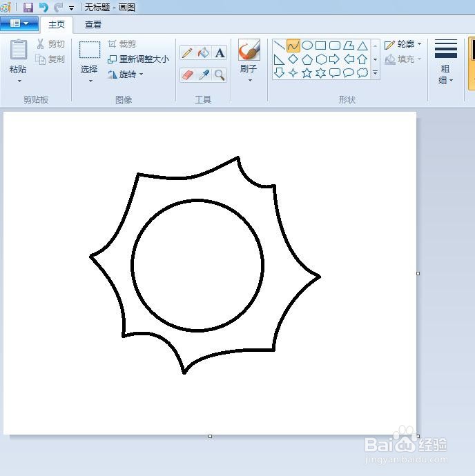This screenshot has height=476, width=475.
Task: Select the Down arrow shape
Action: pos(279,73)
